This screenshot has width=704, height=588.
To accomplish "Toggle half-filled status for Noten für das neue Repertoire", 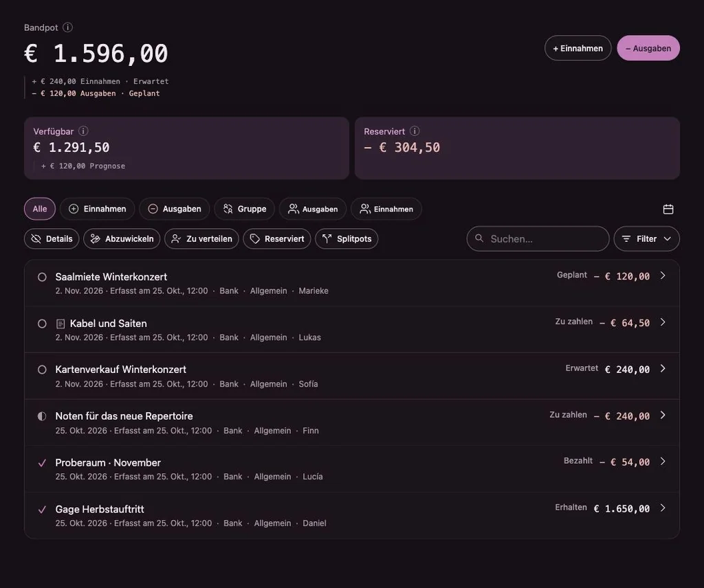I will pyautogui.click(x=42, y=416).
